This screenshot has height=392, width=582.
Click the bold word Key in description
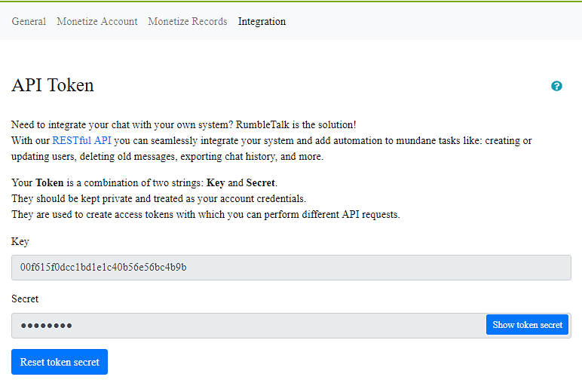click(x=215, y=182)
